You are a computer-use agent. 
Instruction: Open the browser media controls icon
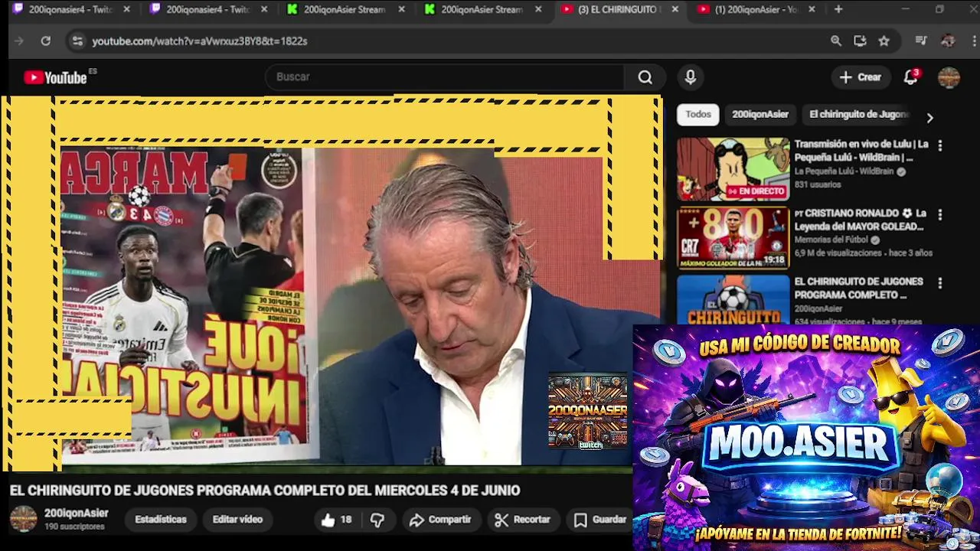(x=921, y=41)
